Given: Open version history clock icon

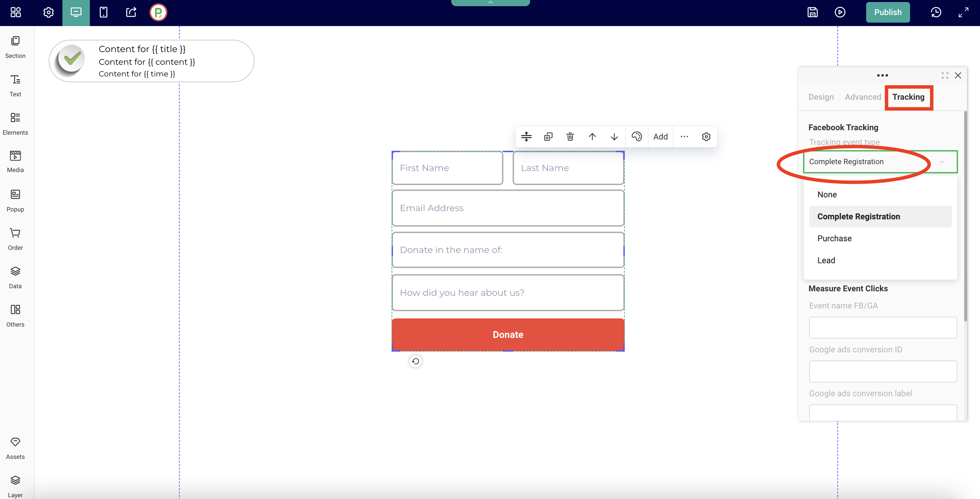Looking at the screenshot, I should click(936, 13).
